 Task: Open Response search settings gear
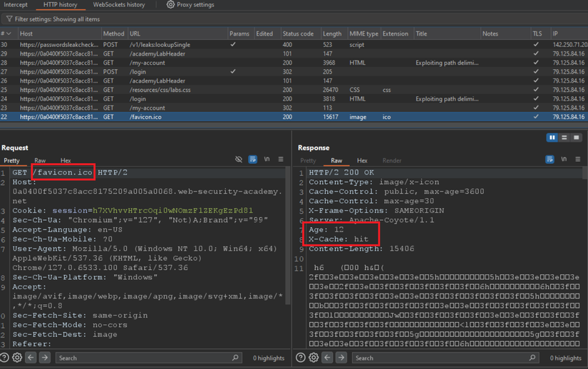point(314,358)
